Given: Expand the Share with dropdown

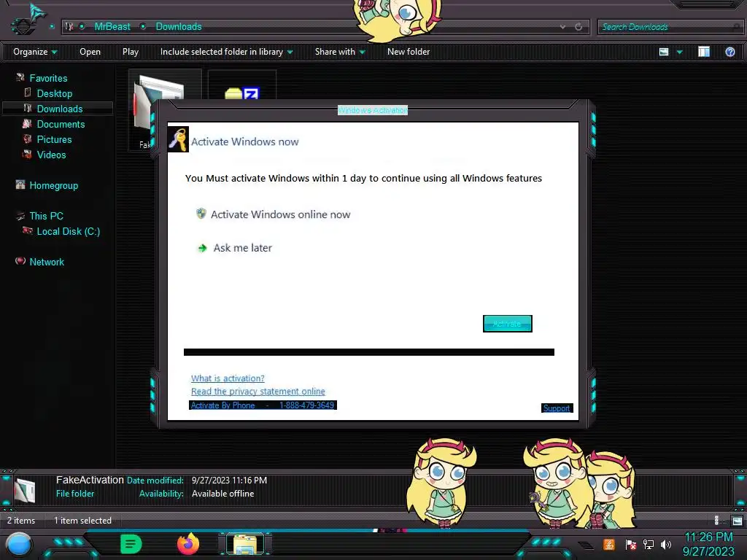Looking at the screenshot, I should (340, 52).
